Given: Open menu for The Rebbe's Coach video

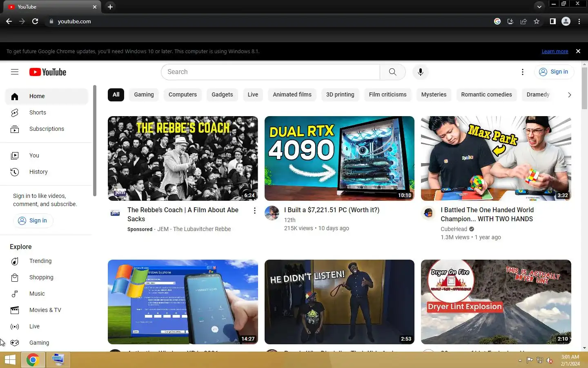Looking at the screenshot, I should click(x=254, y=211).
